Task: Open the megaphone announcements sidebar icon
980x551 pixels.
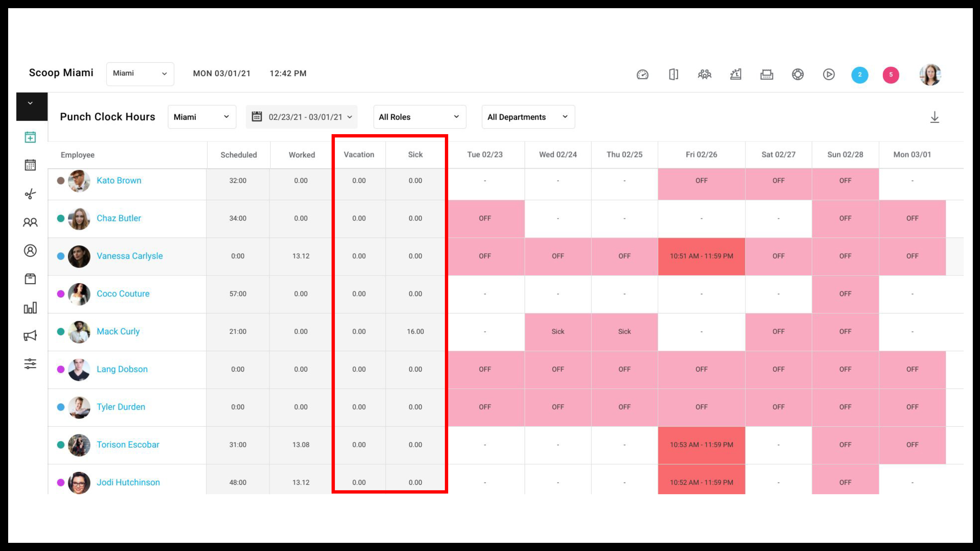Action: click(30, 335)
